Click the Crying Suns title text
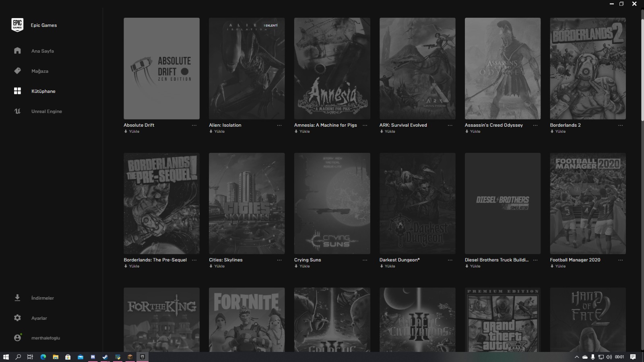644x362 pixels. 308,260
